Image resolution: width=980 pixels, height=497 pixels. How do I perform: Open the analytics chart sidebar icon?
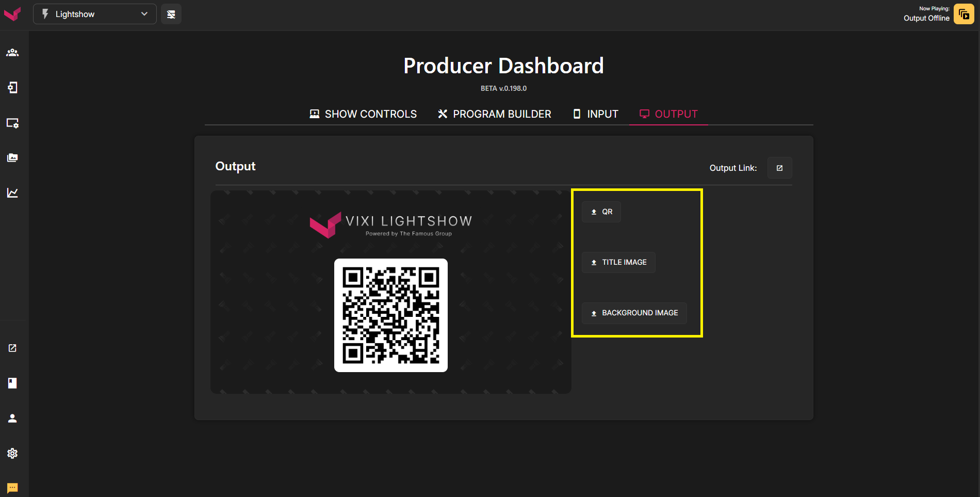pos(12,193)
